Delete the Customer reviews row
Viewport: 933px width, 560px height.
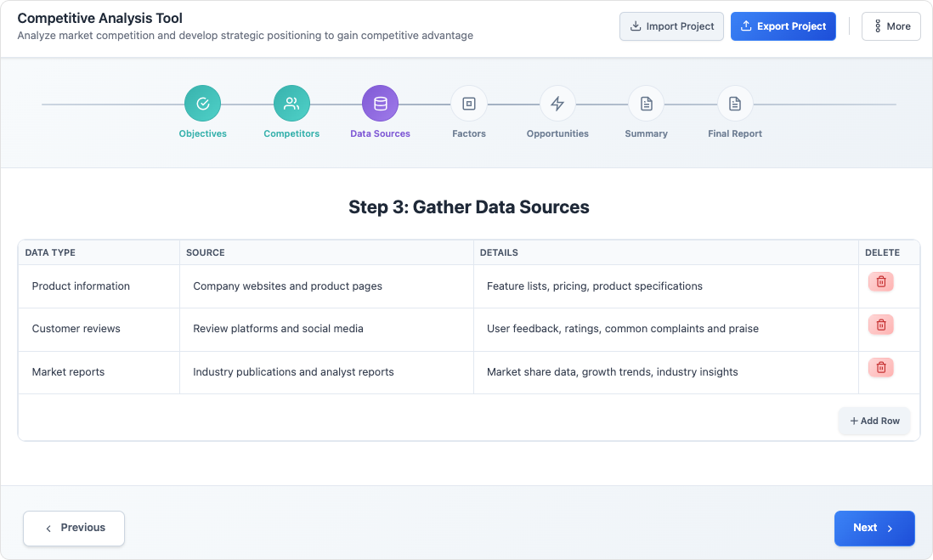click(x=880, y=325)
